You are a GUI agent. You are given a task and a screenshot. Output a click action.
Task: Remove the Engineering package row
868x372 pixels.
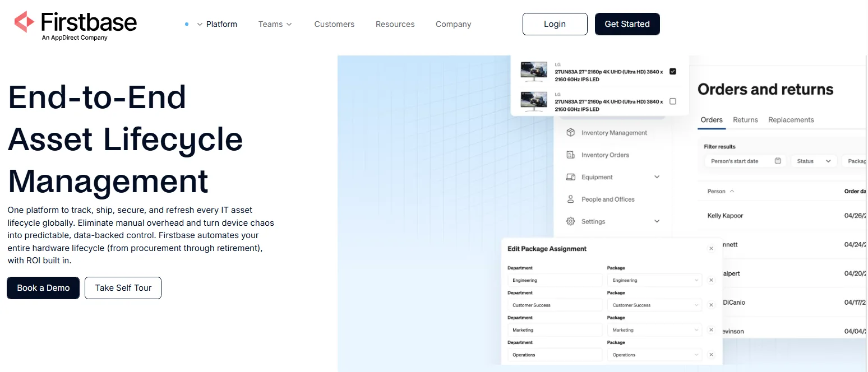[x=711, y=280]
